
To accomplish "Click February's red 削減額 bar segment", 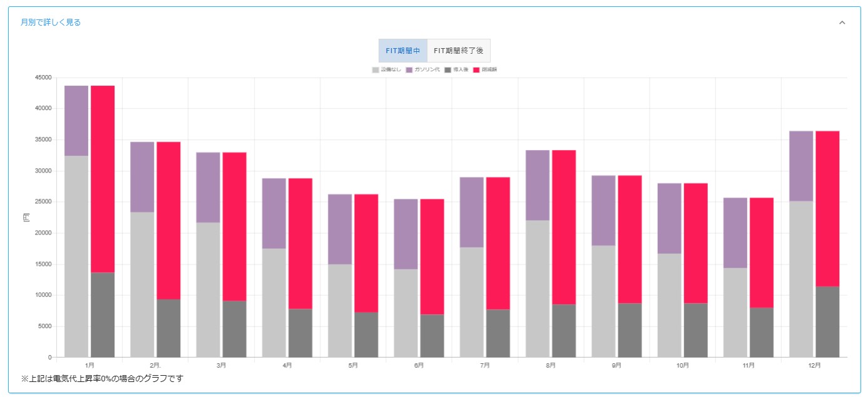I will click(x=168, y=221).
